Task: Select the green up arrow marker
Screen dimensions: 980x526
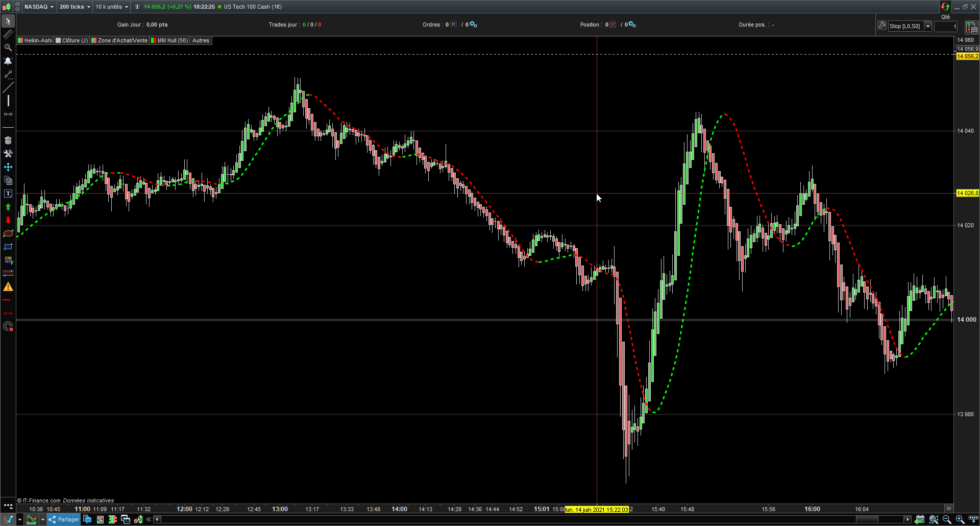Action: pyautogui.click(x=8, y=207)
